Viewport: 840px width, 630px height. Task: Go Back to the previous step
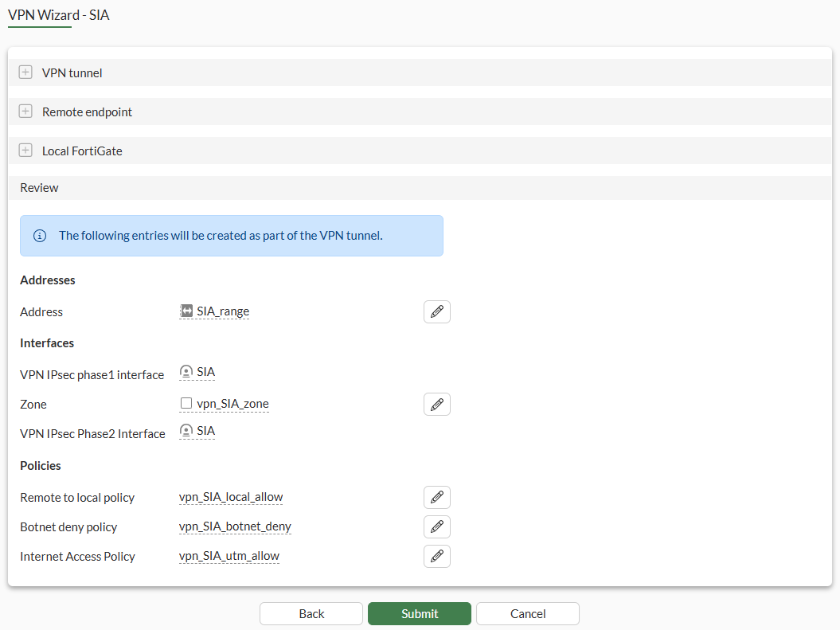(311, 614)
